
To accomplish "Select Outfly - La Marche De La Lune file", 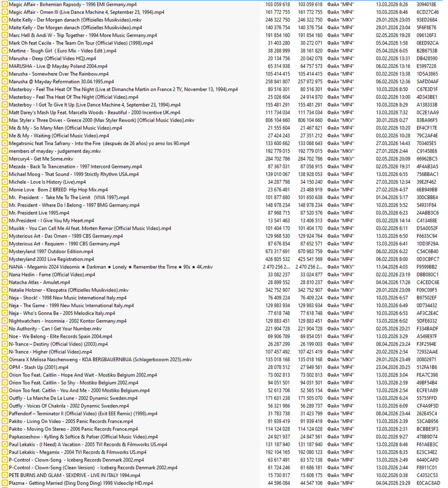I will (73, 398).
